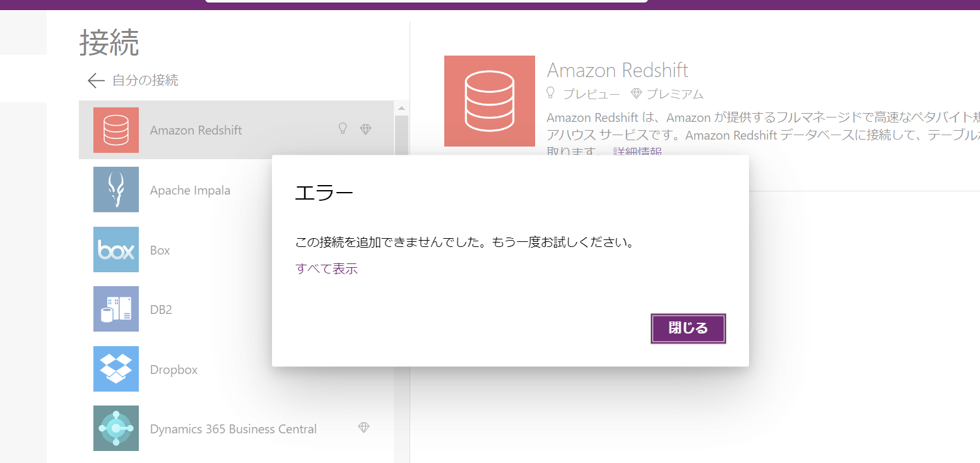Click diamond icon beside プレミアム
The image size is (980, 463).
tap(636, 93)
